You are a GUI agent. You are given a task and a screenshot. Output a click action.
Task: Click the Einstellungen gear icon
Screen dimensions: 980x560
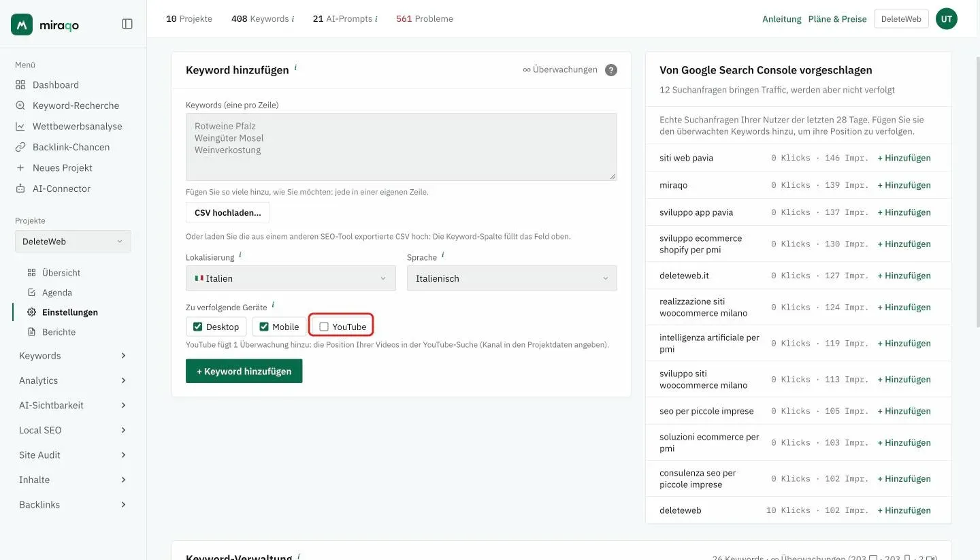[31, 312]
